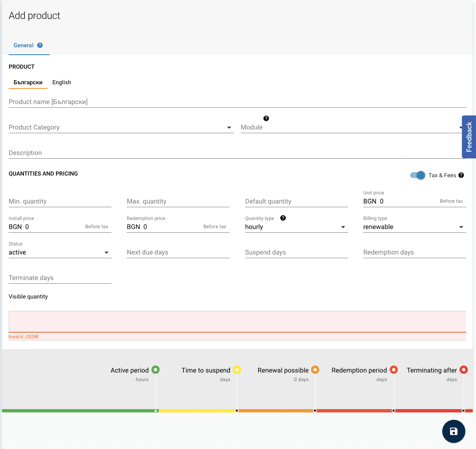Click the colored timeline bar at the bottom
The image size is (476, 449).
pyautogui.click(x=238, y=410)
